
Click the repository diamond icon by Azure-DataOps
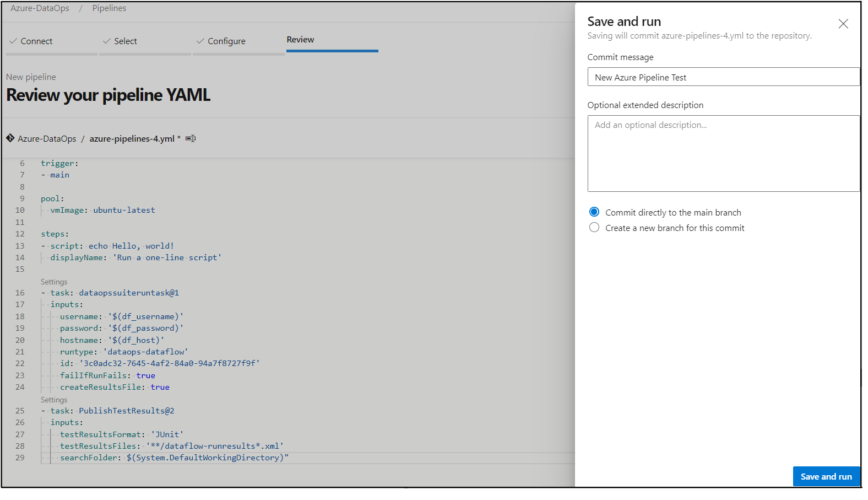(x=10, y=138)
